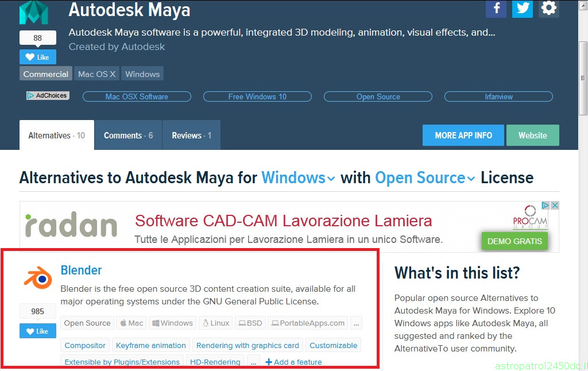Expand more Blender platforms ellipsis
The image size is (588, 371).
(356, 323)
